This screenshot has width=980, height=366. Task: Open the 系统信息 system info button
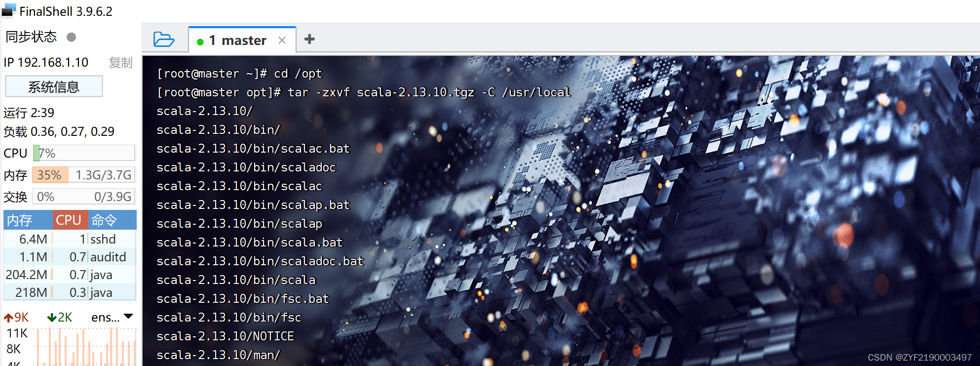[54, 87]
